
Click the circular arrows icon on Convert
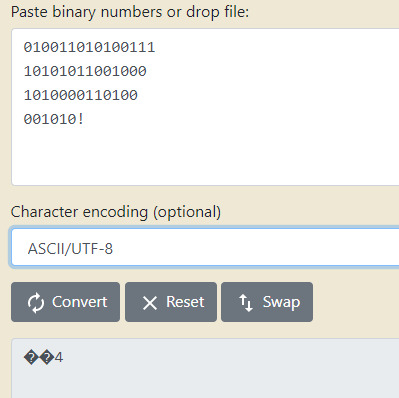(x=36, y=303)
